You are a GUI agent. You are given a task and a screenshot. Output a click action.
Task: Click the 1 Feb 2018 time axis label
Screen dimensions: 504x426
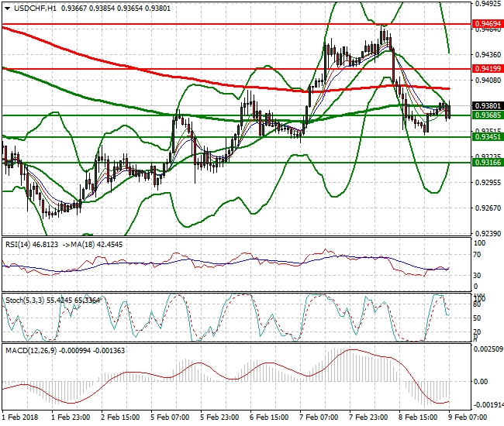coord(20,417)
